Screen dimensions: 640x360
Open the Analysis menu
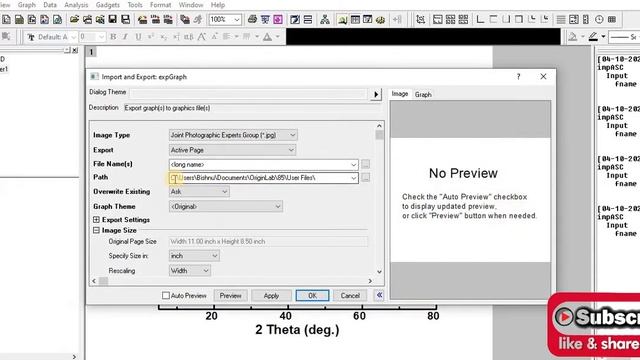tap(76, 5)
